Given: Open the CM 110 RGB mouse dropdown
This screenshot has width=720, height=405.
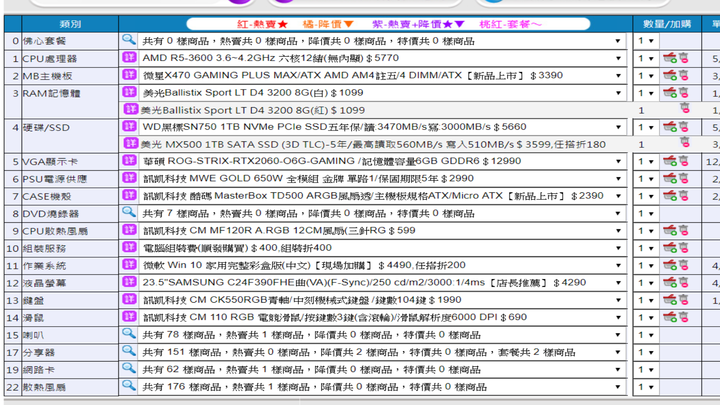Looking at the screenshot, I should 382,317.
